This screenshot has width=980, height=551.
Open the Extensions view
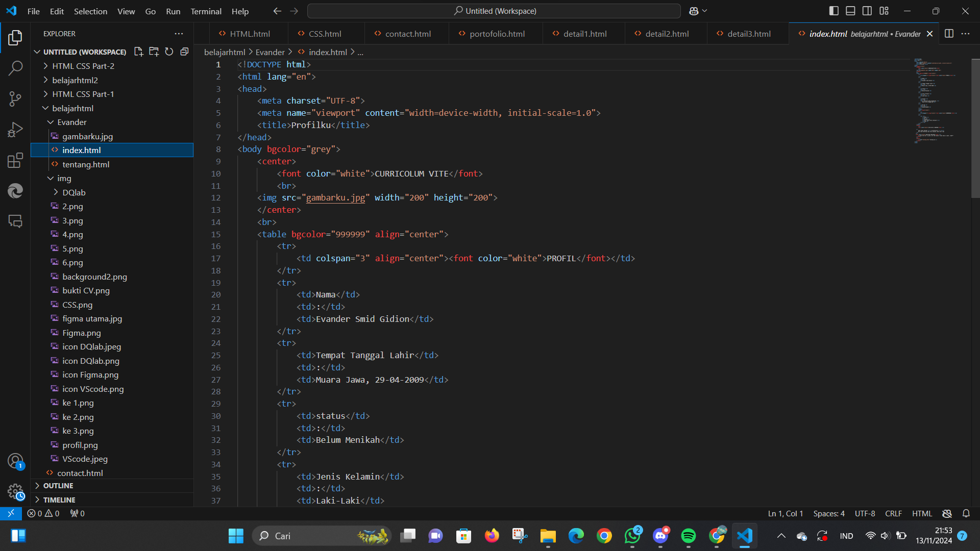pyautogui.click(x=15, y=160)
